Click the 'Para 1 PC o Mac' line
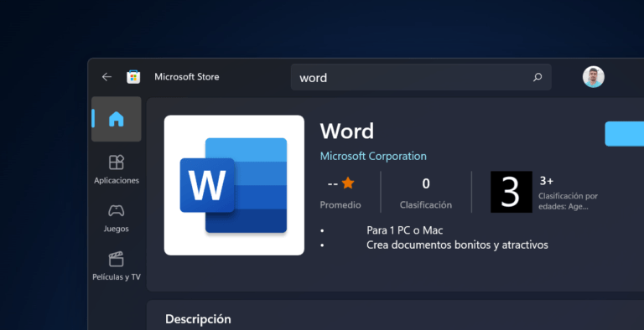This screenshot has width=644, height=330. pos(404,230)
